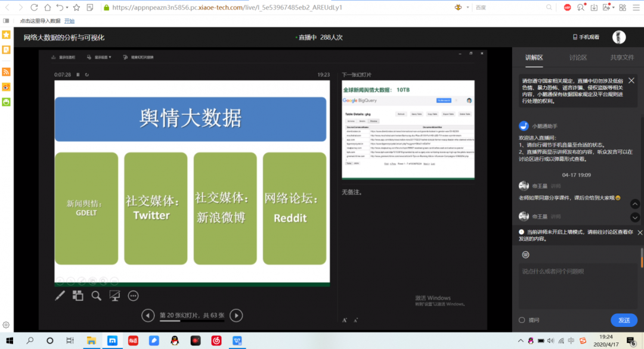
Task: Expand the search engine selector dropdown arrow
Action: pyautogui.click(x=468, y=7)
